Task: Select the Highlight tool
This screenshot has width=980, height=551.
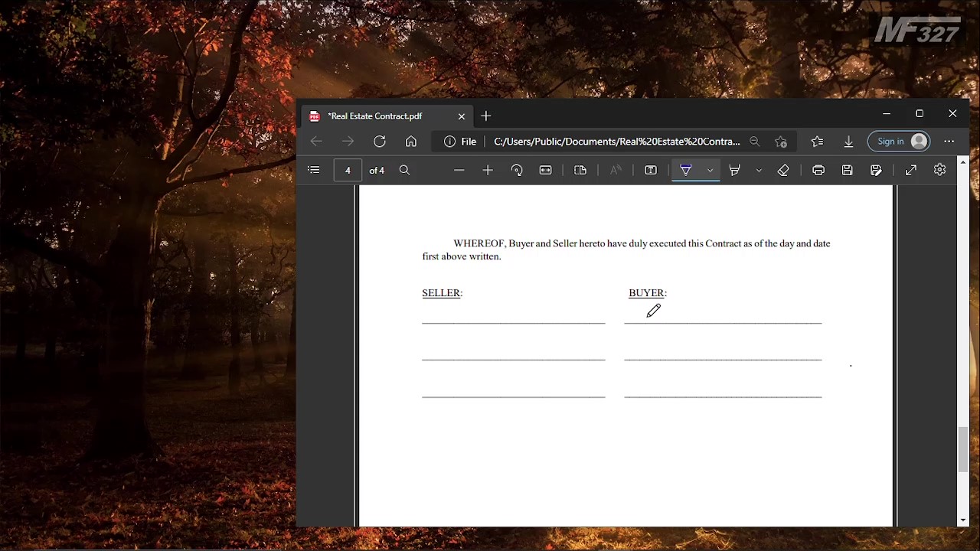Action: click(735, 170)
